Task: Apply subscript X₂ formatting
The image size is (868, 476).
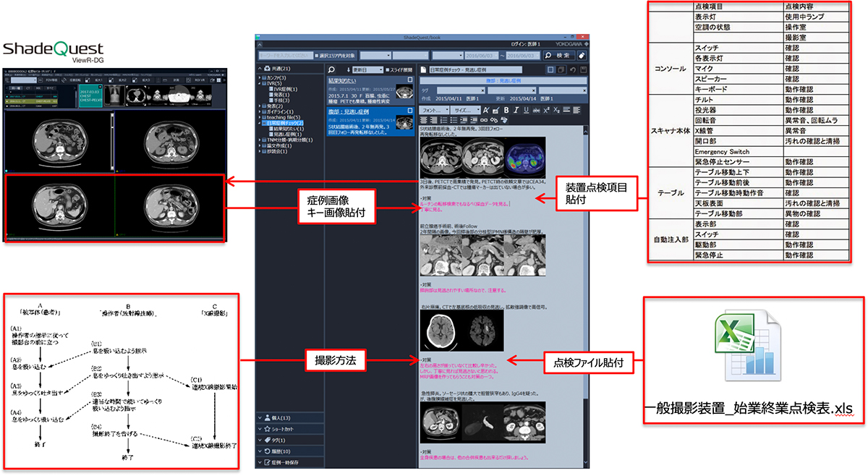Action: tap(556, 110)
